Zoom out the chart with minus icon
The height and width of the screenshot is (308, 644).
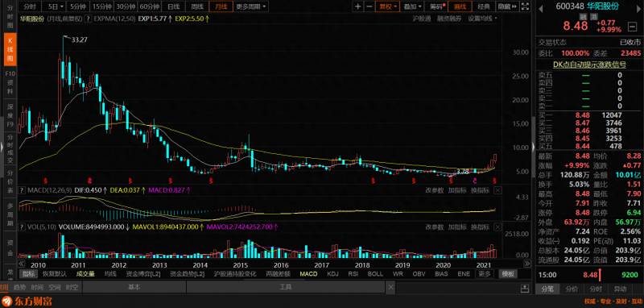coord(369,6)
